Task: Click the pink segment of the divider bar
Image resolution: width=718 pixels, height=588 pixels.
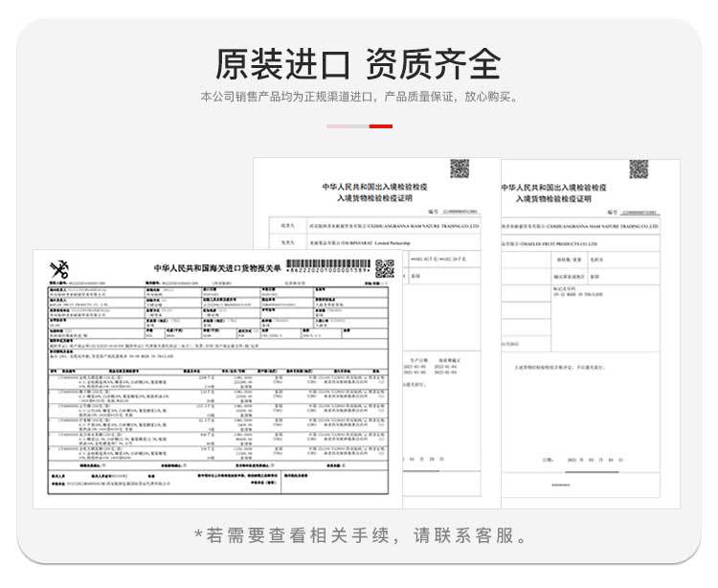Action: point(348,126)
